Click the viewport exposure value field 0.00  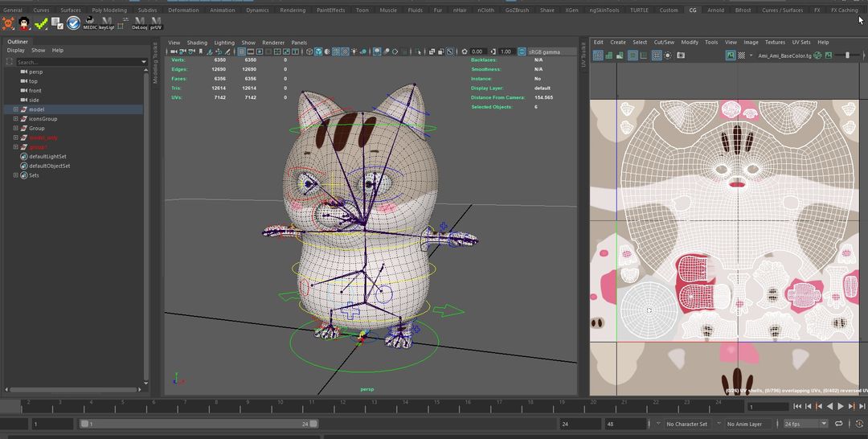point(477,51)
